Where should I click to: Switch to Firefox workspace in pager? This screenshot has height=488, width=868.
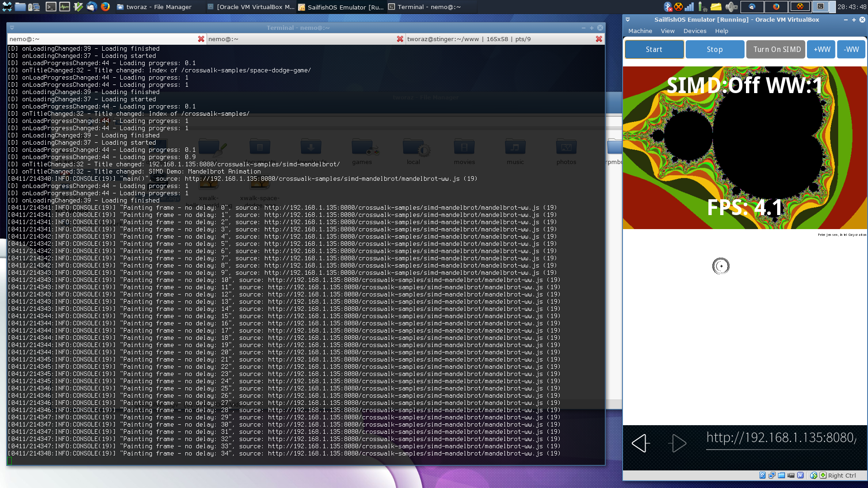click(x=776, y=7)
